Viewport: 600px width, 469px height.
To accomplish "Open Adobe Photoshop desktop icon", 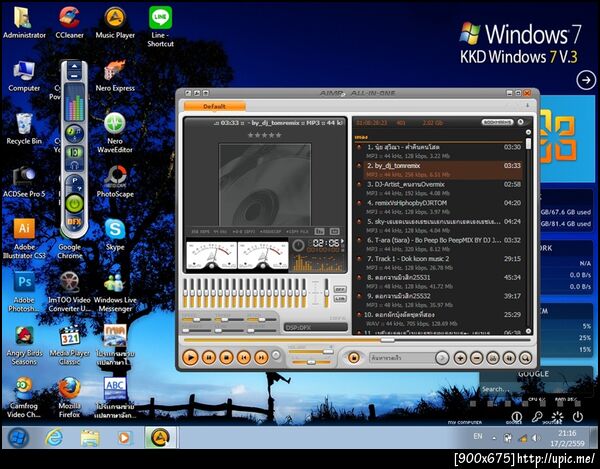I will [x=24, y=291].
